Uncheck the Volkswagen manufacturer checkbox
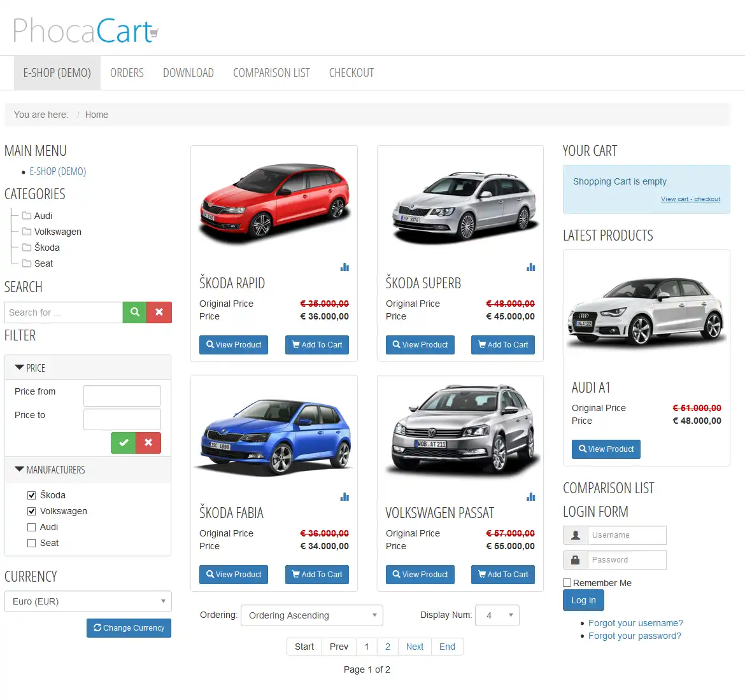This screenshot has width=745, height=700. 31,511
